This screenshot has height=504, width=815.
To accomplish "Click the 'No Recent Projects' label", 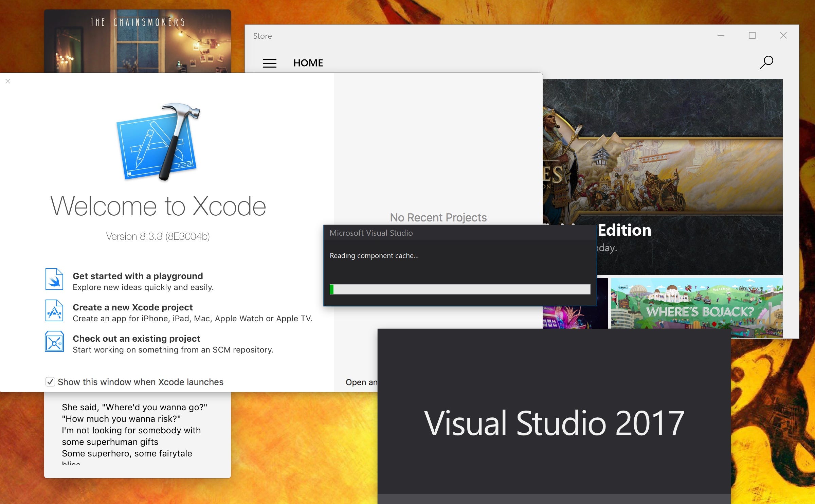I will (438, 217).
